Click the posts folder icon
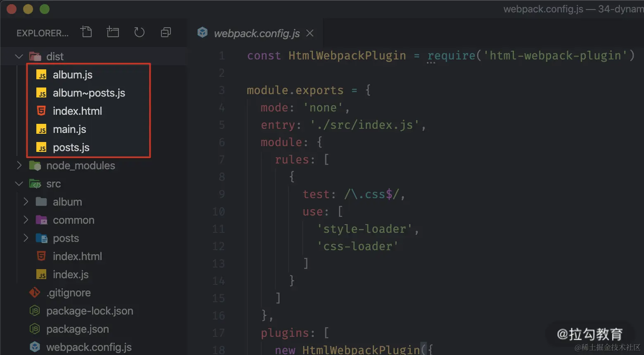Image resolution: width=644 pixels, height=355 pixels. 41,238
